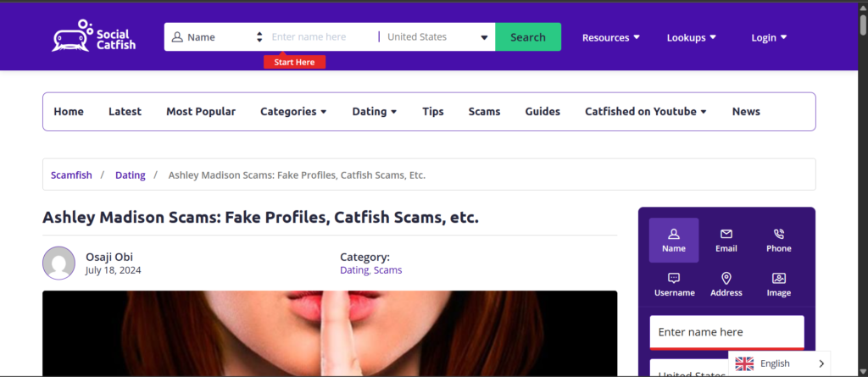Expand the Dating dropdown in nav bar

pyautogui.click(x=374, y=111)
